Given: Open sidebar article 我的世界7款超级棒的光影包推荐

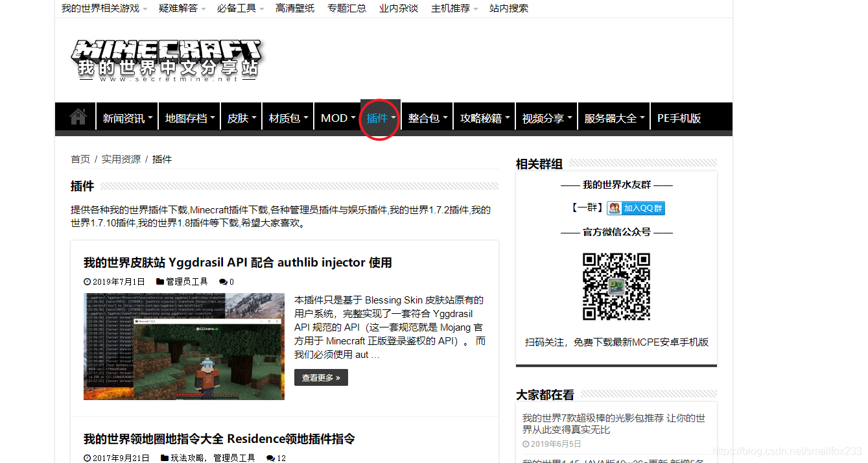Looking at the screenshot, I should pos(614,424).
